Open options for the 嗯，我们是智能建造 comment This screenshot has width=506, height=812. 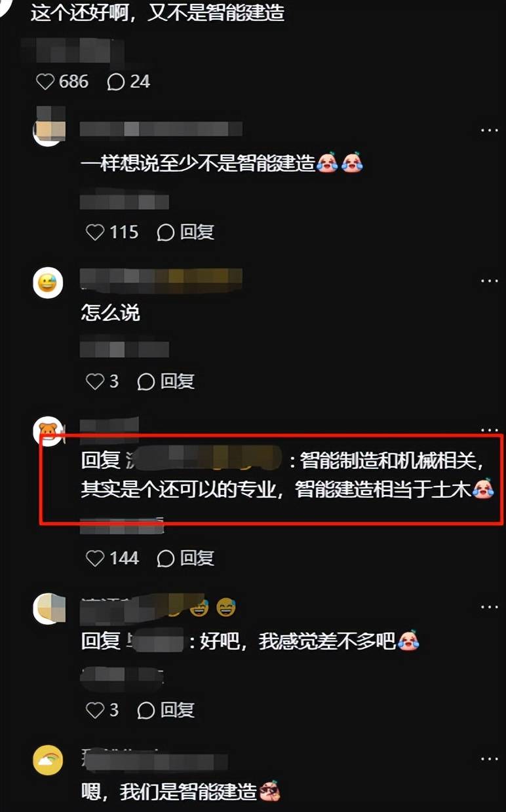(x=490, y=758)
